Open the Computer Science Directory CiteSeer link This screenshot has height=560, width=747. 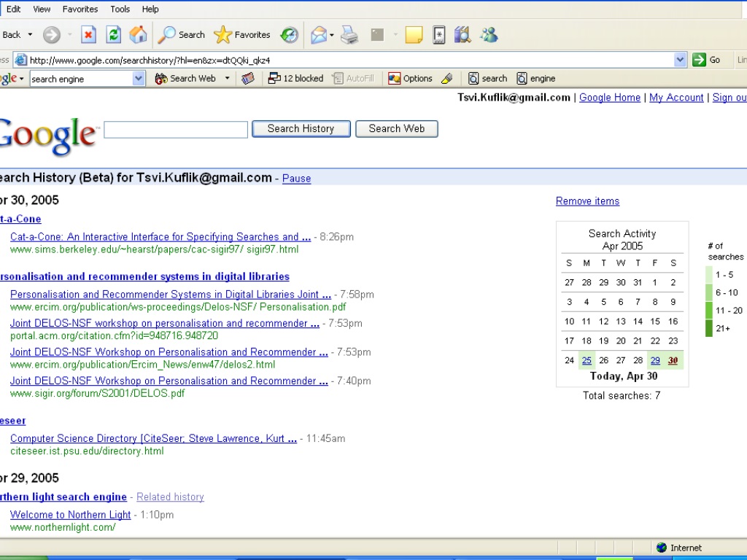click(153, 438)
